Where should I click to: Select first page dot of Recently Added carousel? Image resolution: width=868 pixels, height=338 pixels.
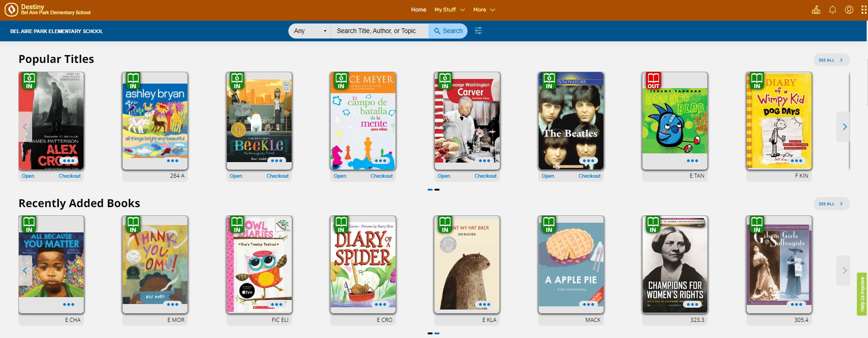coord(430,333)
